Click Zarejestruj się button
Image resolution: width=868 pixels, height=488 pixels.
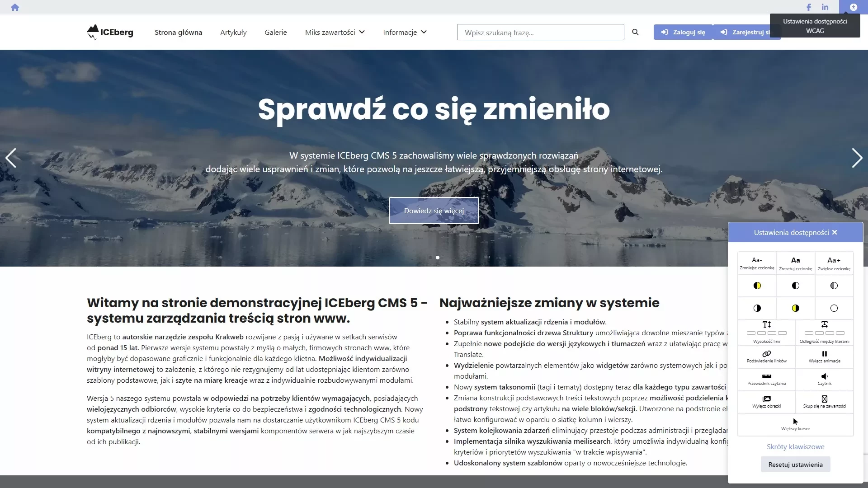coord(747,32)
